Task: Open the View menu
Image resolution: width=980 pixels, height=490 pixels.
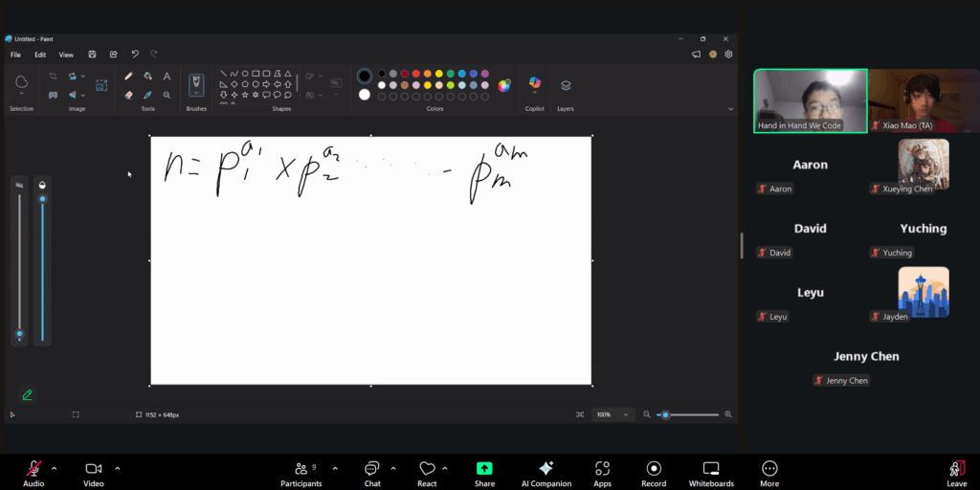Action: 66,55
